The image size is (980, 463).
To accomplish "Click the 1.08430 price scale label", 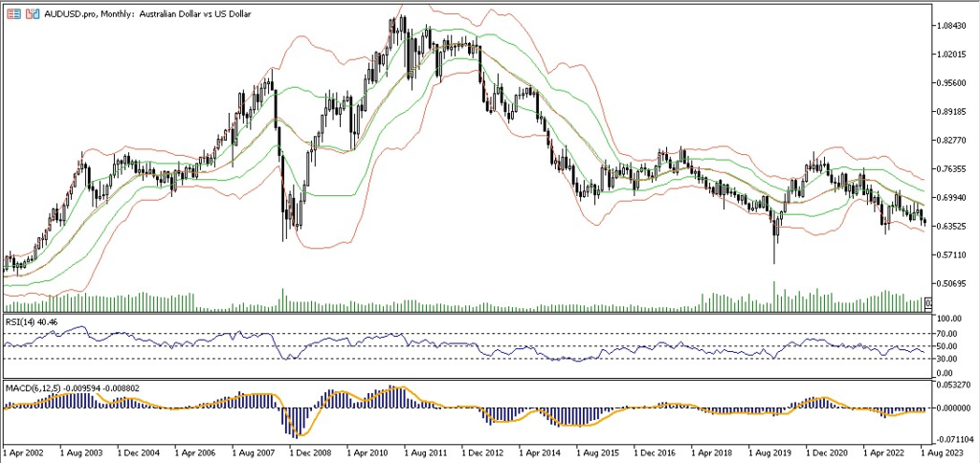I will (x=952, y=26).
